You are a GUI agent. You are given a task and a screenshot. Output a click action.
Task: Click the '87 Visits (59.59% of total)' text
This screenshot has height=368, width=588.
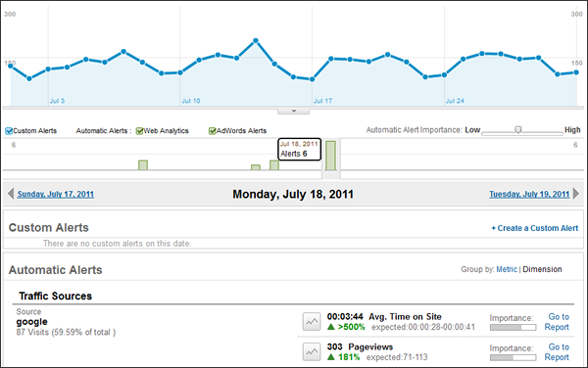tap(66, 333)
